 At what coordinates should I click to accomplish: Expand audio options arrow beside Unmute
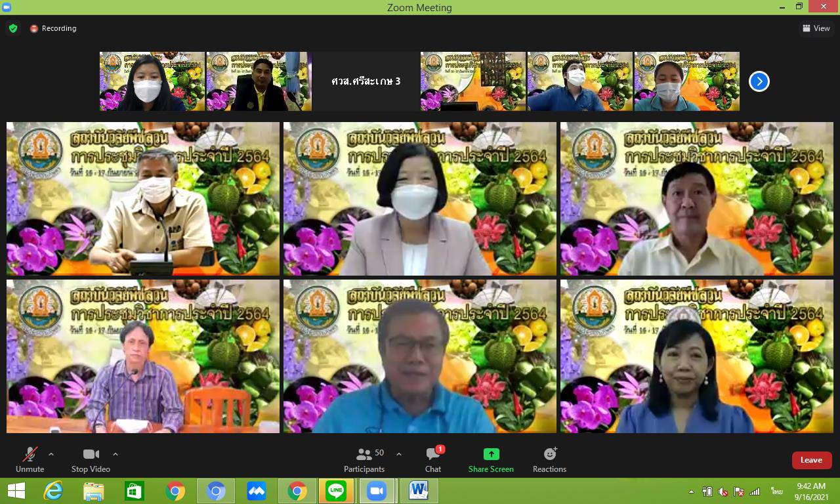51,454
